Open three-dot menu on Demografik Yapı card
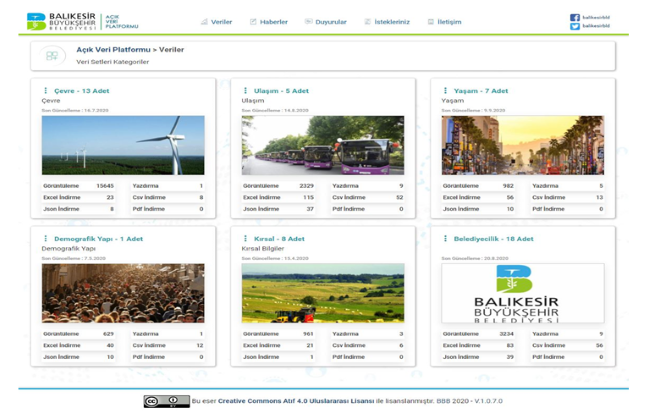Image resolution: width=650 pixels, height=414 pixels. [45, 239]
